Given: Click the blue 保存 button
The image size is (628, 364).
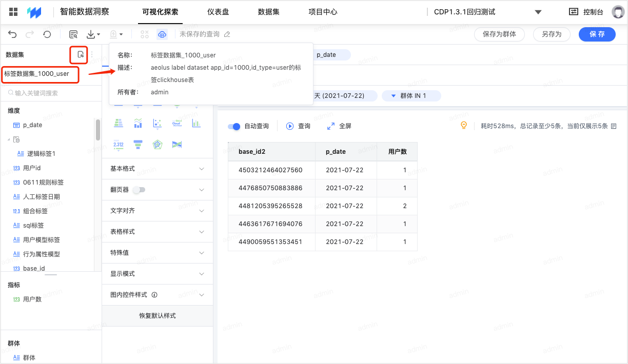Looking at the screenshot, I should pos(597,34).
